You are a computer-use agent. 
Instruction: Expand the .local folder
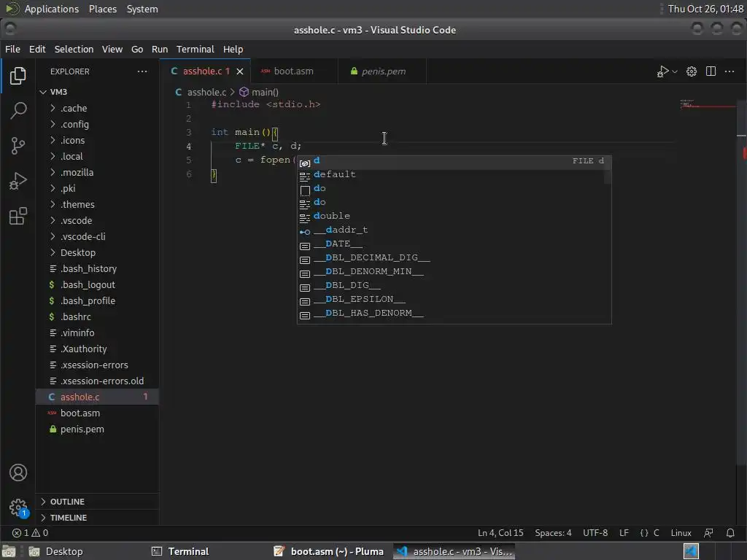click(97, 156)
